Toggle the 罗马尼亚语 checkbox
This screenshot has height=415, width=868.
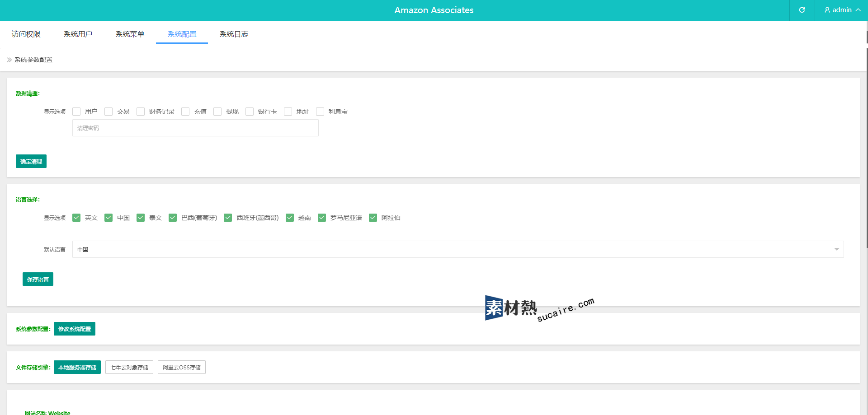322,218
